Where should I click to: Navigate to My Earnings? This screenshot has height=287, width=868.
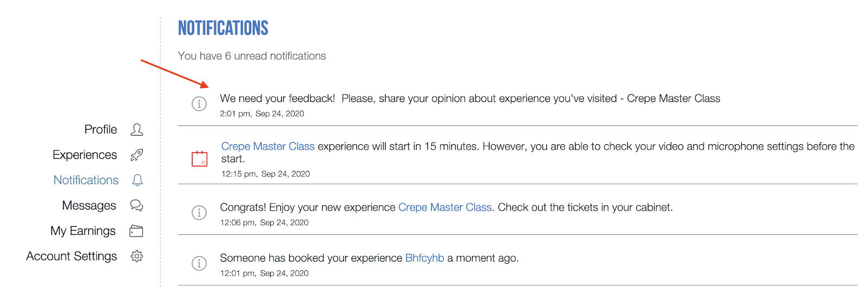tap(83, 231)
